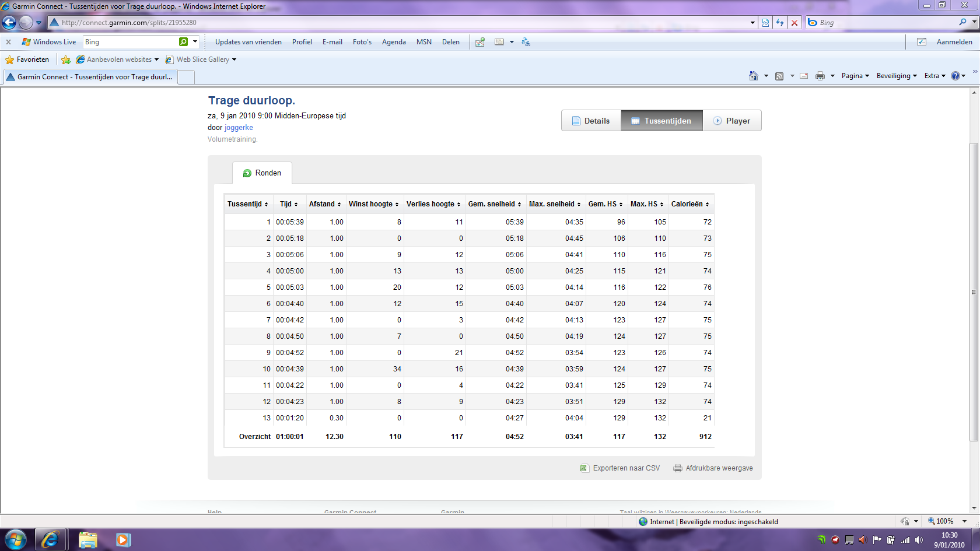
Task: Open the Details view tab
Action: [x=591, y=121]
